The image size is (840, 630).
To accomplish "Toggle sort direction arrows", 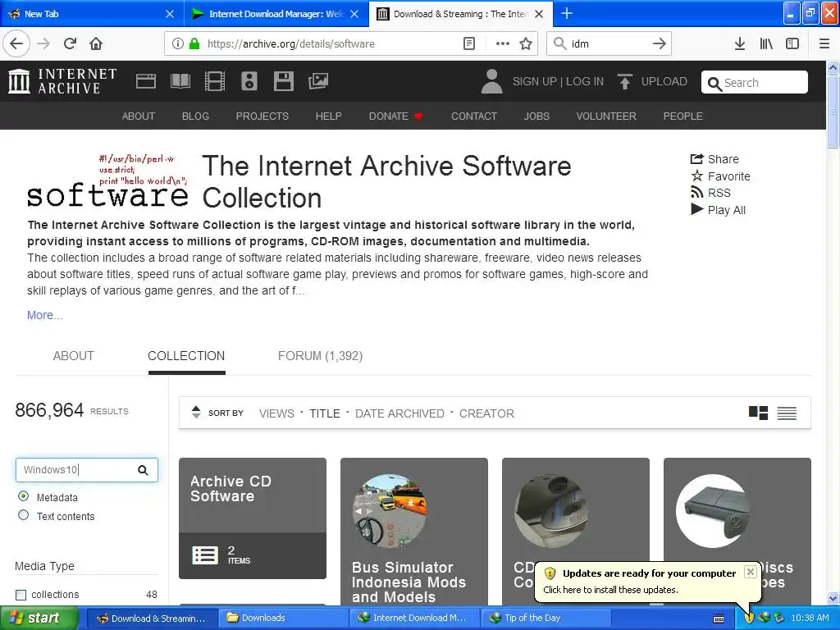I will pyautogui.click(x=196, y=412).
